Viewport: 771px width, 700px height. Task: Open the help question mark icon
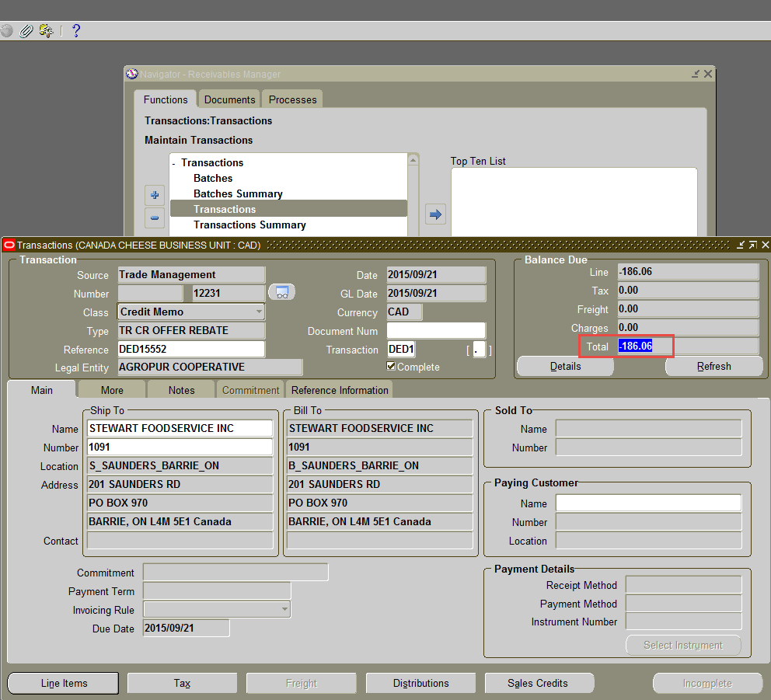[x=75, y=31]
